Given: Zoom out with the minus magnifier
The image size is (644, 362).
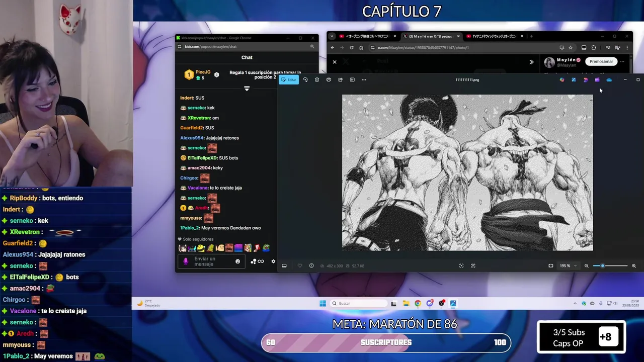Looking at the screenshot, I should point(586,265).
